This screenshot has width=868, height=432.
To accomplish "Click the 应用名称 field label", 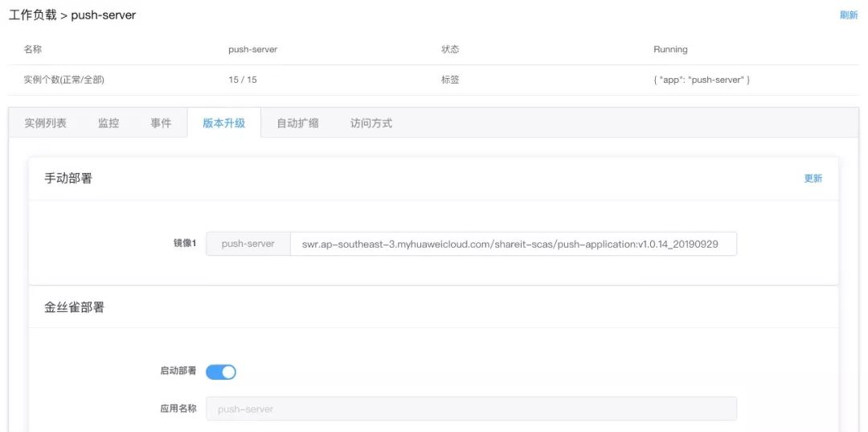I will pyautogui.click(x=178, y=409).
